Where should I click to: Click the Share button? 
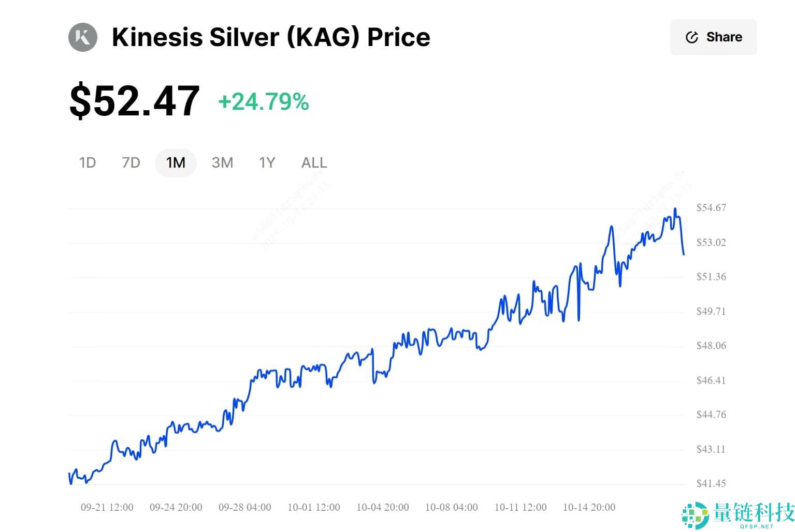point(713,37)
